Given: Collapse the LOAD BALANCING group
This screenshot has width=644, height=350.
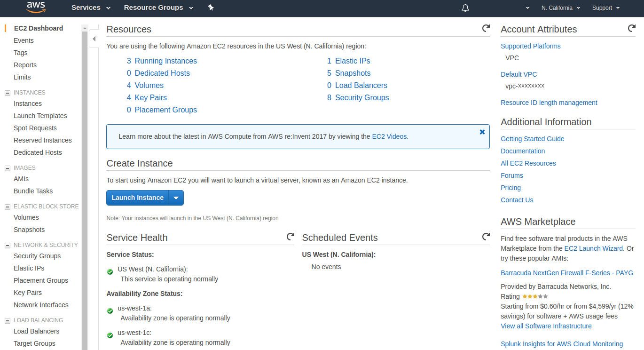Looking at the screenshot, I should 7,321.
